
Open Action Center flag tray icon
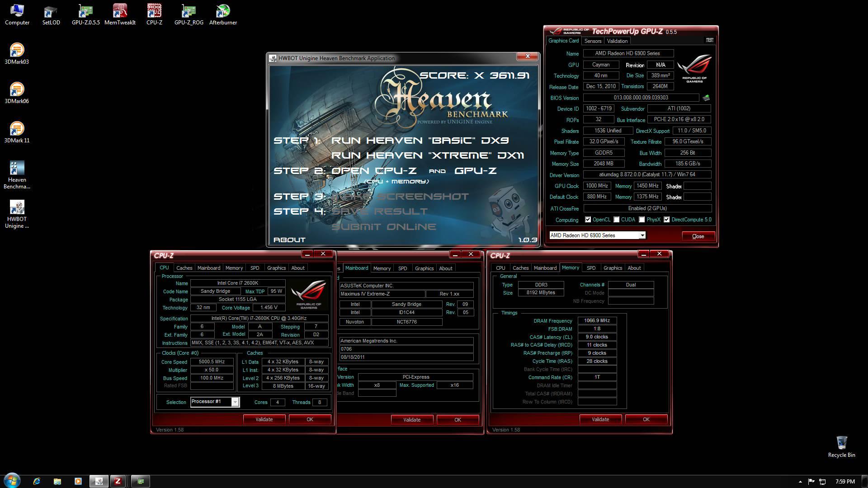(x=811, y=482)
